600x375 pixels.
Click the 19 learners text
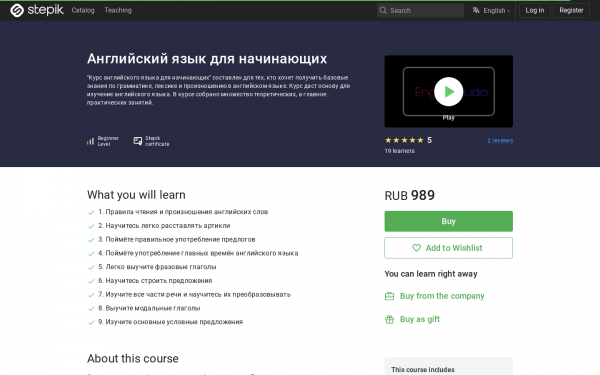pos(399,151)
